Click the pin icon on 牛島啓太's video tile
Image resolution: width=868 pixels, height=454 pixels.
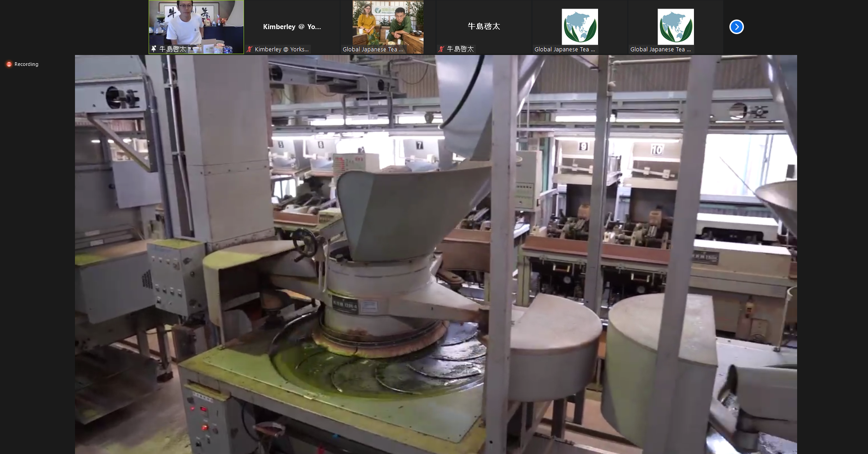[154, 49]
